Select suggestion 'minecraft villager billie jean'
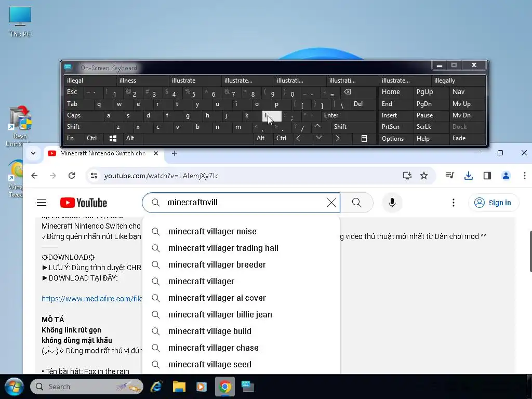The height and width of the screenshot is (399, 532). pos(241,314)
